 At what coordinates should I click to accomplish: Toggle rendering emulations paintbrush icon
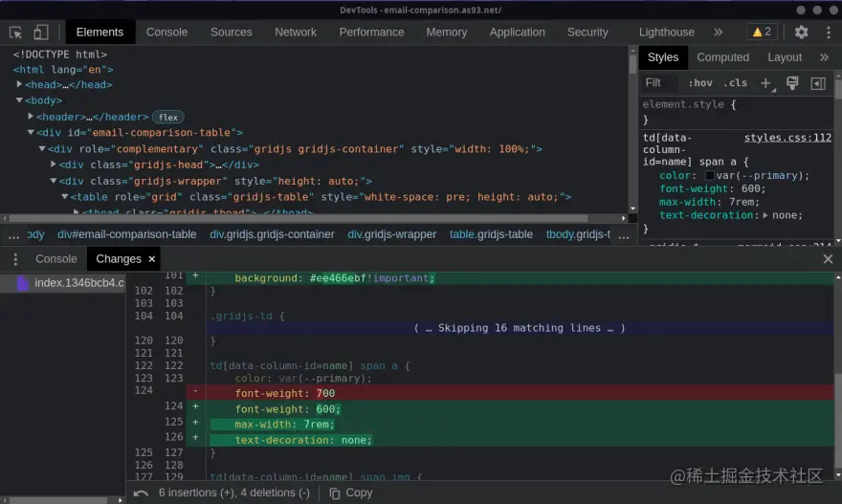(x=792, y=82)
